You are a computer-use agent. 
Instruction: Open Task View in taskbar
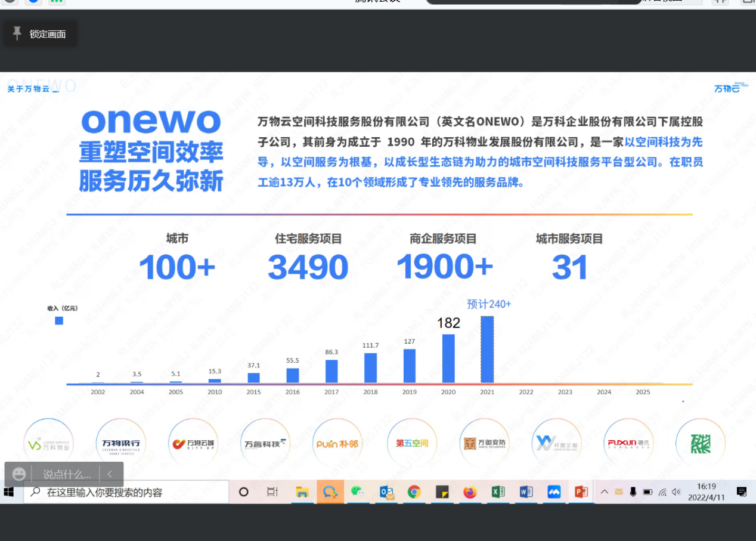(272, 492)
